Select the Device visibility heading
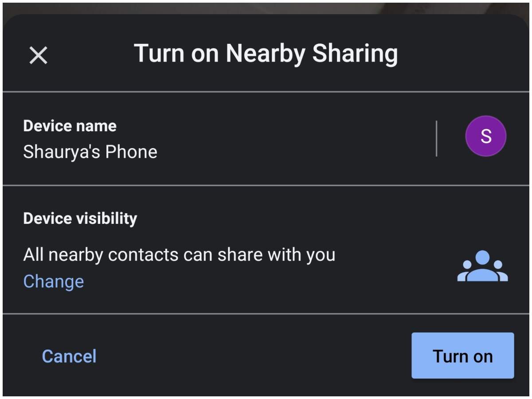Viewport: 532px width, 399px height. tap(80, 219)
